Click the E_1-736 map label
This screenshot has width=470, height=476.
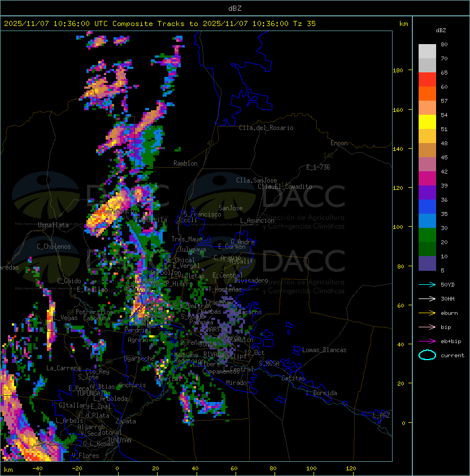click(318, 167)
